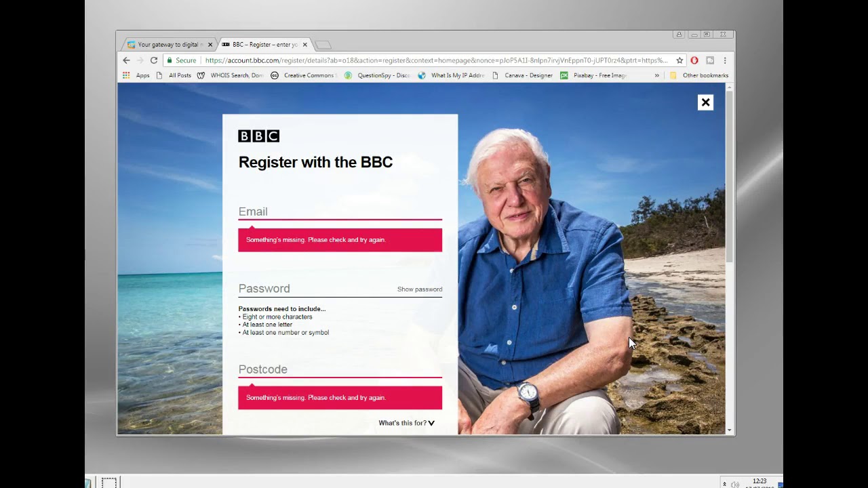The height and width of the screenshot is (488, 868).
Task: Click the dashed rectangle icon in the taskbar
Action: pyautogui.click(x=109, y=483)
